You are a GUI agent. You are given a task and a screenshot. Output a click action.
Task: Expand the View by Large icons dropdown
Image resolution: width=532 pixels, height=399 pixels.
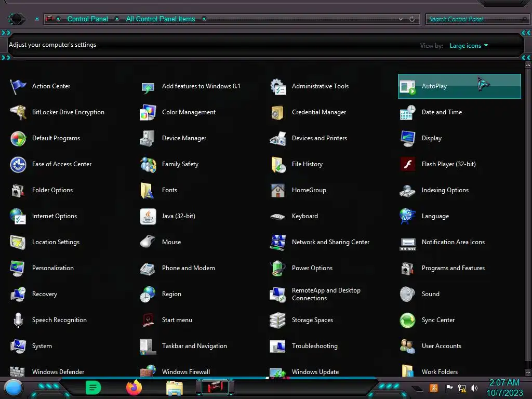coord(469,46)
